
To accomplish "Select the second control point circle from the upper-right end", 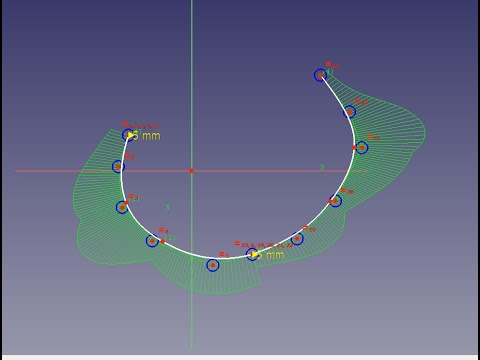I will click(349, 112).
